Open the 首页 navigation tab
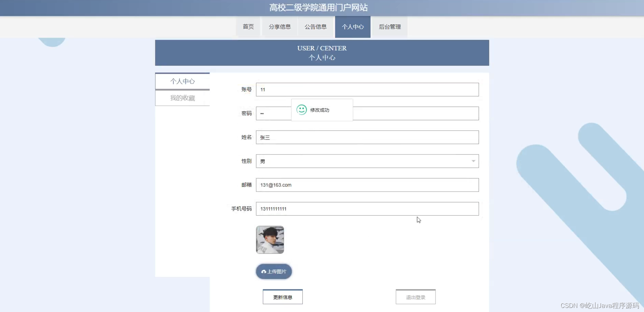Image resolution: width=644 pixels, height=312 pixels. (248, 27)
